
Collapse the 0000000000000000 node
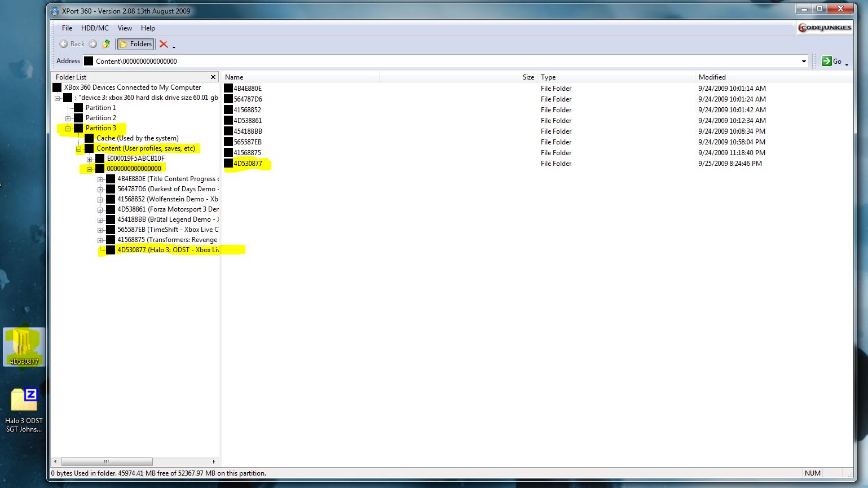coord(89,169)
